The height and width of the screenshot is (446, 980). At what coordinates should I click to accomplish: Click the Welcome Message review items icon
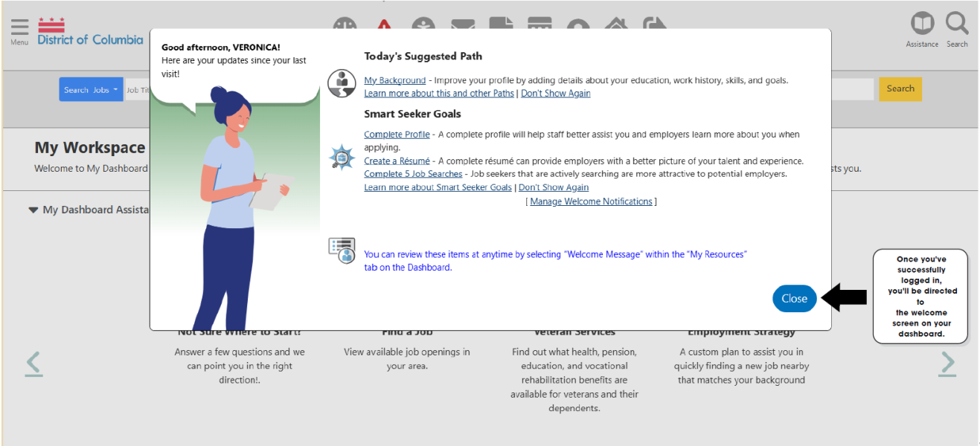[x=342, y=251]
